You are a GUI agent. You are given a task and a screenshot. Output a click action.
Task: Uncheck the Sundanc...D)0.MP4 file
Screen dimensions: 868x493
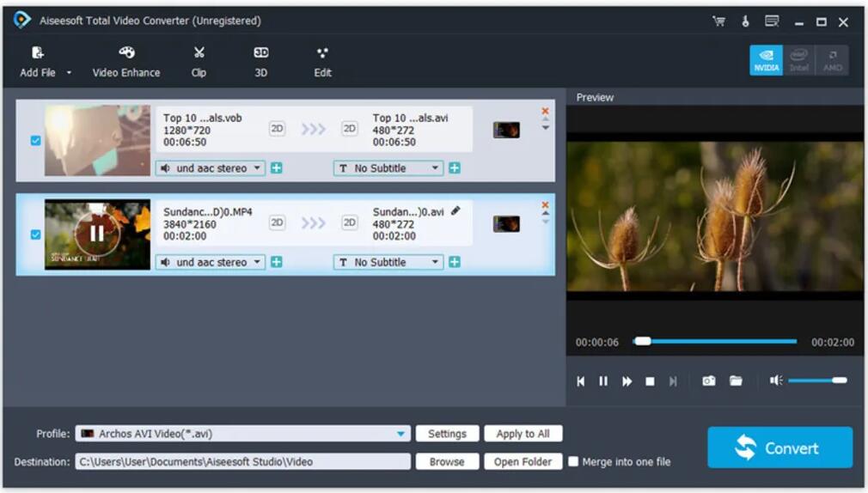click(x=35, y=234)
